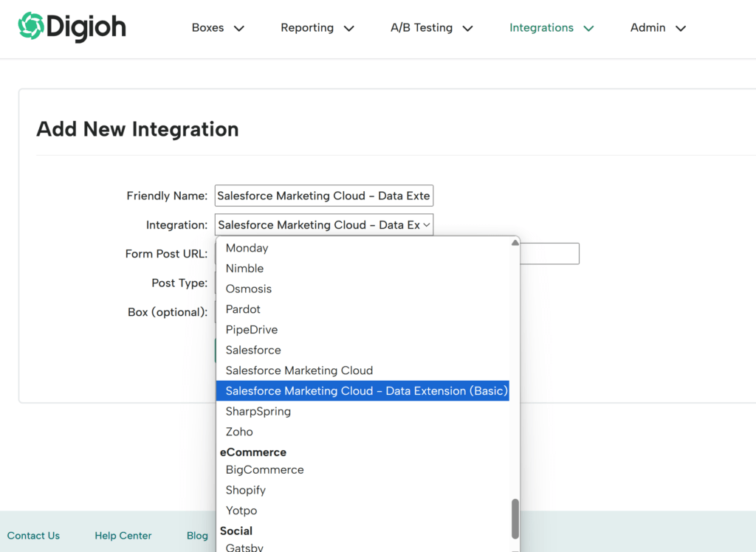Select Salesforce Marketing Cloud option

362,370
